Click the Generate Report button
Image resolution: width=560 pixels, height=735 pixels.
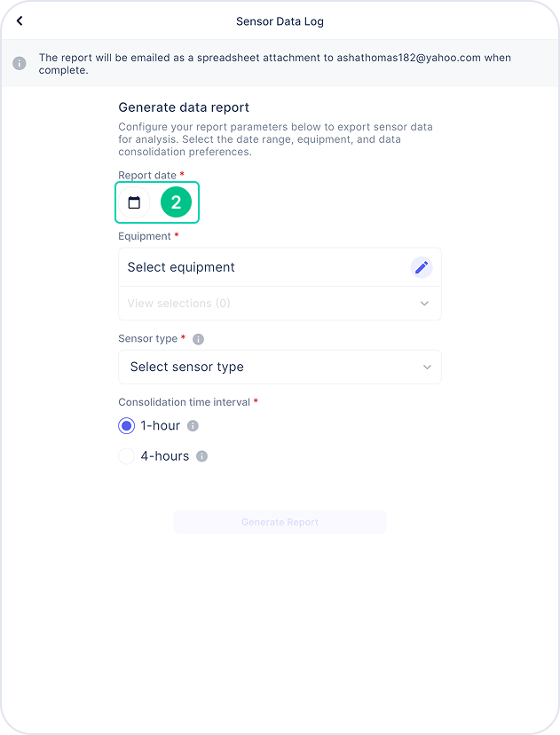(x=280, y=522)
